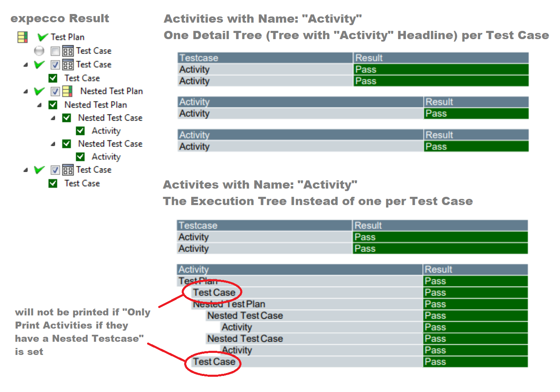Click the Nested Test Plan row in the bottom table
Image resolution: width=560 pixels, height=392 pixels.
click(x=229, y=304)
